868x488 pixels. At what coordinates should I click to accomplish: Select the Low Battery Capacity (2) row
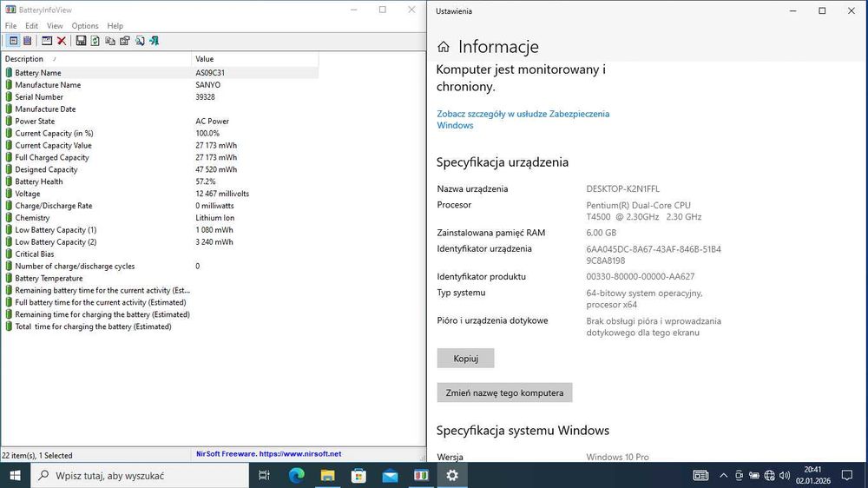[x=160, y=242]
